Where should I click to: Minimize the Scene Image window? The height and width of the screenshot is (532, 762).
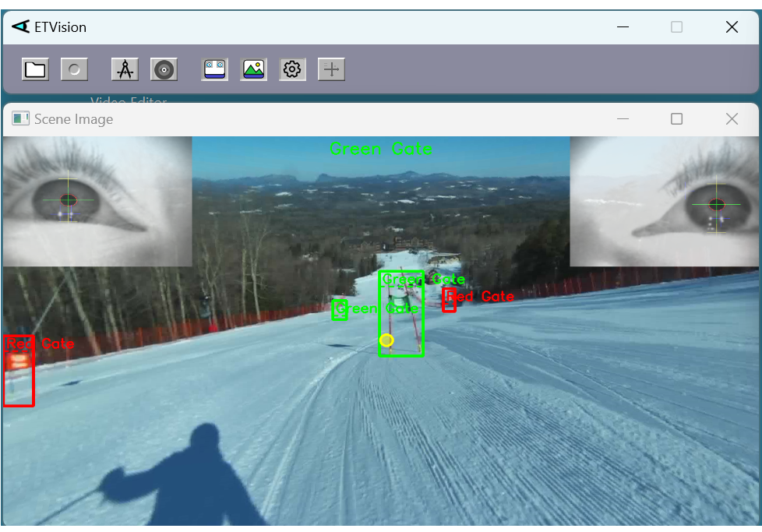[x=623, y=119]
